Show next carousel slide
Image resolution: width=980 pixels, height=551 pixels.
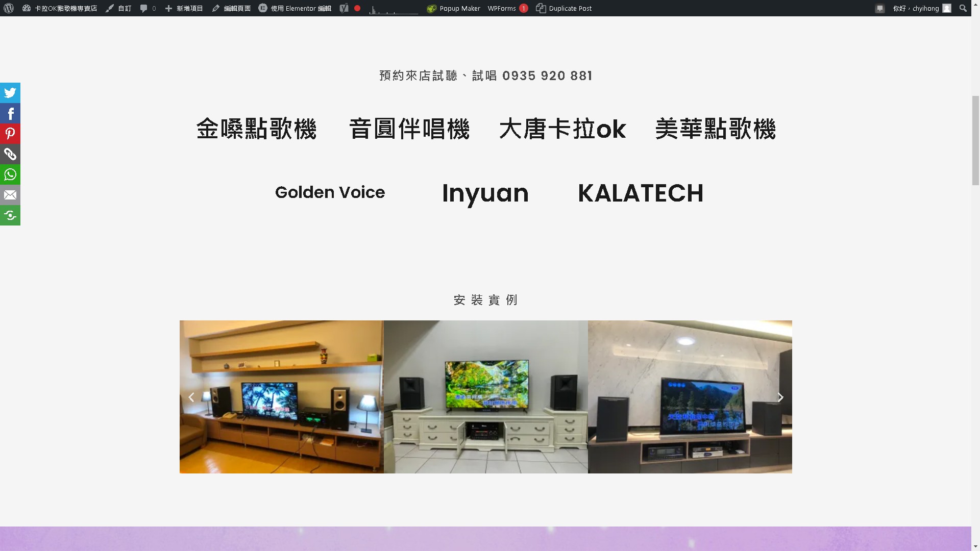pyautogui.click(x=780, y=397)
